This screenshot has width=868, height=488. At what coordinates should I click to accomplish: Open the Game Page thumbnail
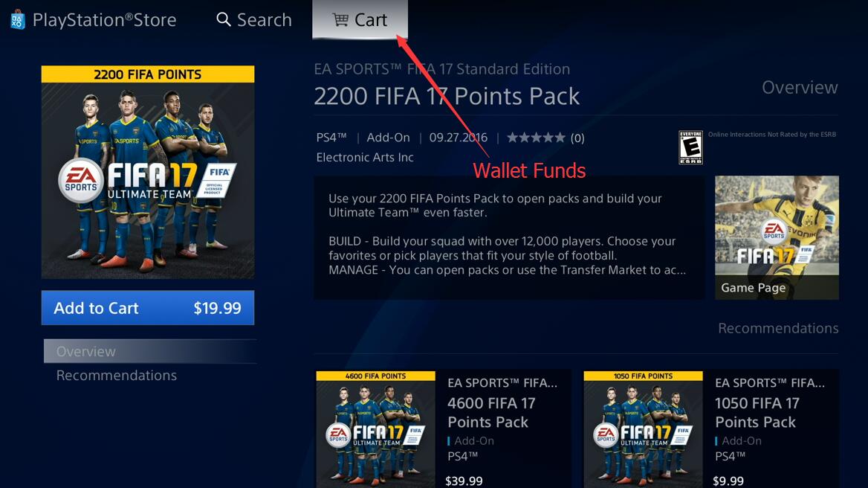(777, 237)
